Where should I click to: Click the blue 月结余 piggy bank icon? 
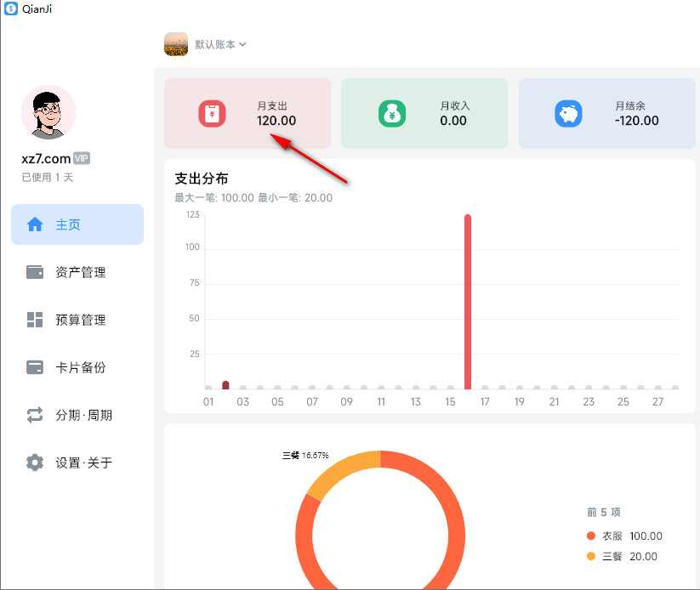point(568,114)
